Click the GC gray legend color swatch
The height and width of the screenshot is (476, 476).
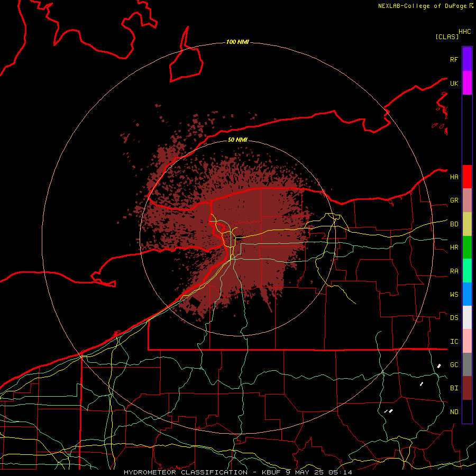[x=467, y=364]
